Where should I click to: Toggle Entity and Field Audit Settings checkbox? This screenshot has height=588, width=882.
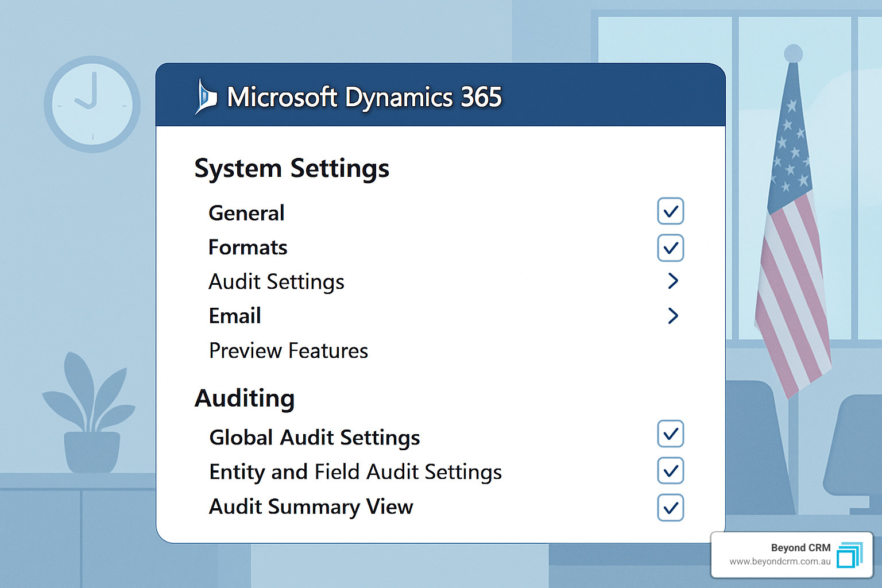pyautogui.click(x=670, y=471)
